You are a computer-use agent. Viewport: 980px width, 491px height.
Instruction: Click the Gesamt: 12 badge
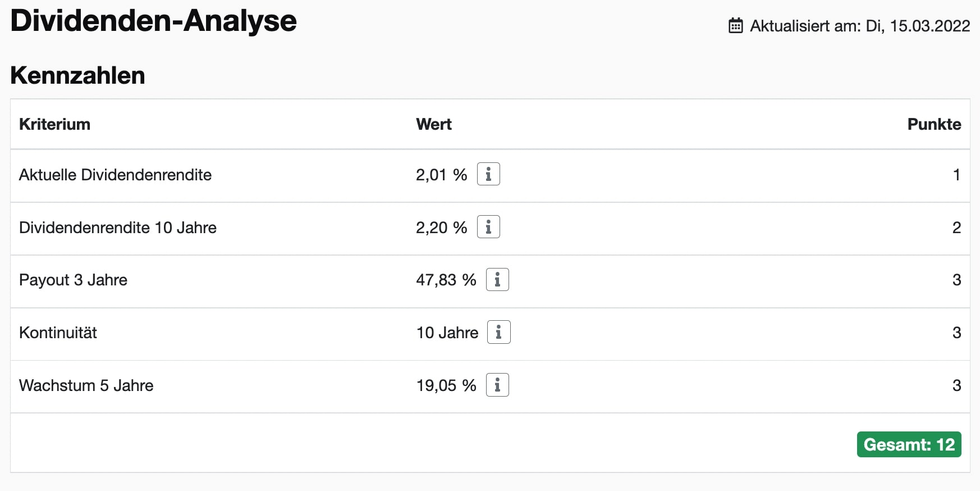coord(909,444)
